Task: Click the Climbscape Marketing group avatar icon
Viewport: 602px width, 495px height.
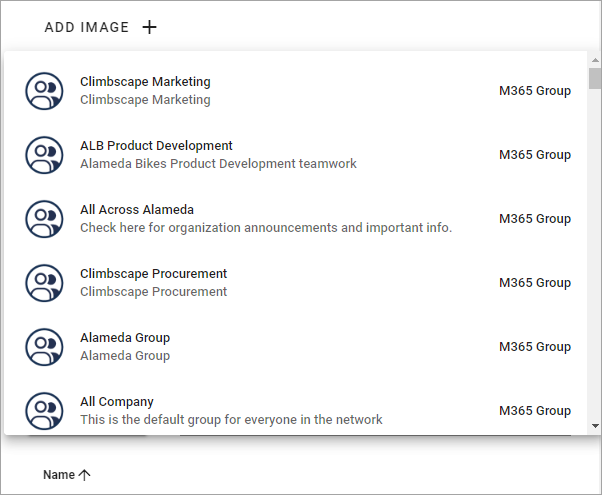Action: point(45,91)
